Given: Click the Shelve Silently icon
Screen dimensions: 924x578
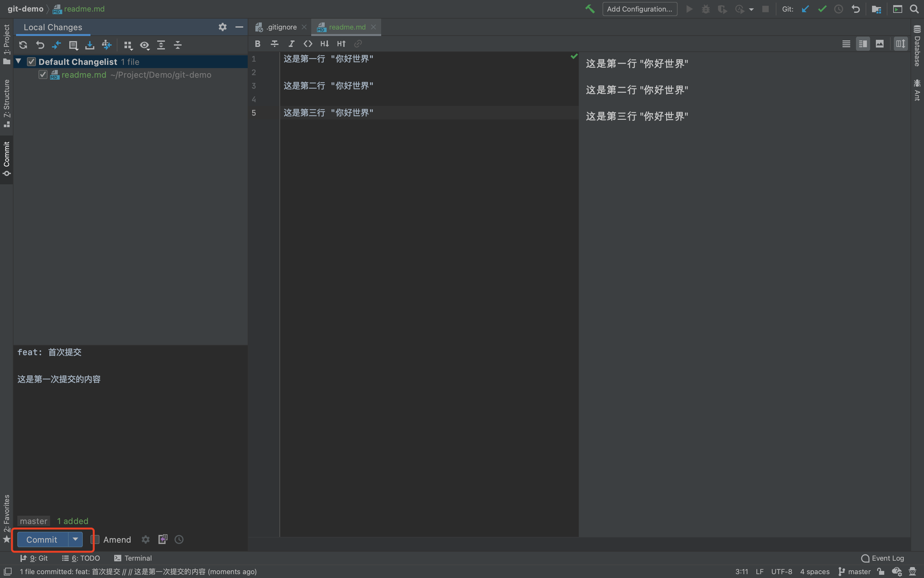Looking at the screenshot, I should click(x=90, y=45).
